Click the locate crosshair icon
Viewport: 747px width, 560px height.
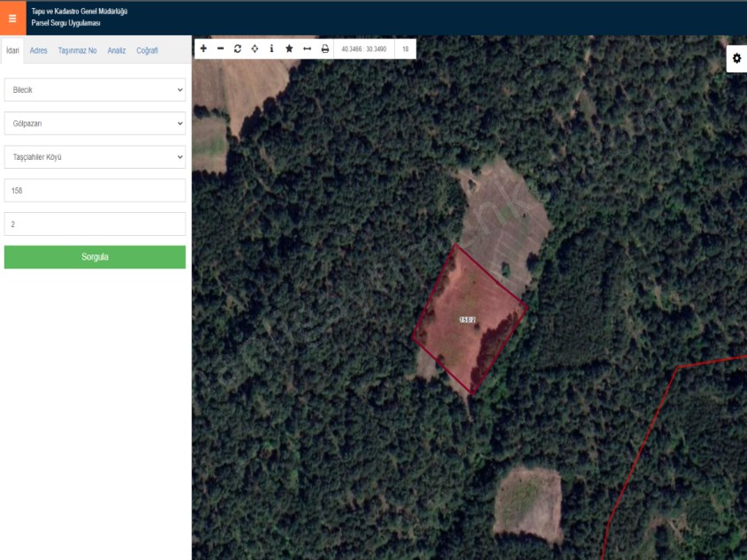(255, 49)
